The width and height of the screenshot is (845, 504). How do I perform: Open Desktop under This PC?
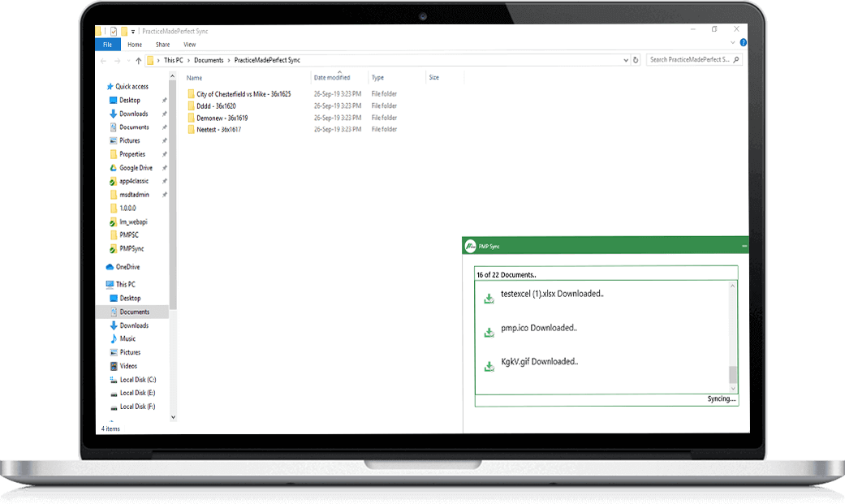point(126,298)
